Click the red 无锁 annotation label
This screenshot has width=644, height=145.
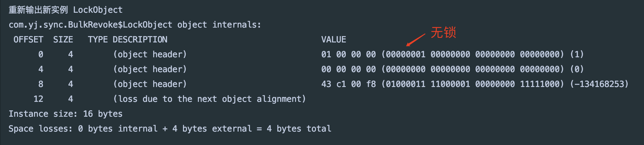443,33
